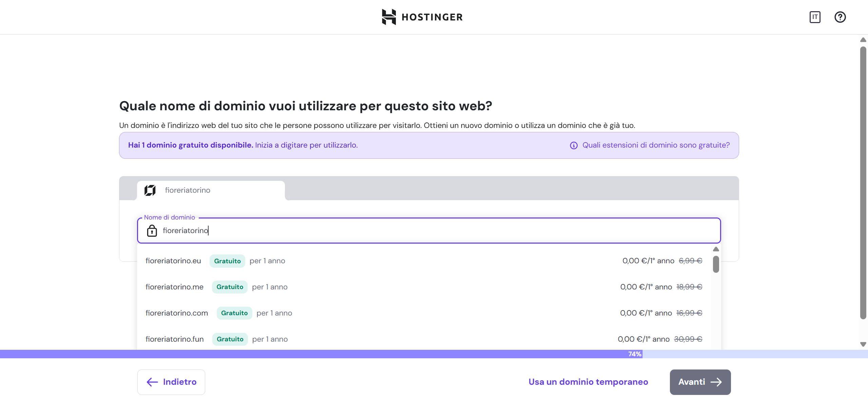Click the site icon in fioreriatorino tab

pyautogui.click(x=150, y=190)
